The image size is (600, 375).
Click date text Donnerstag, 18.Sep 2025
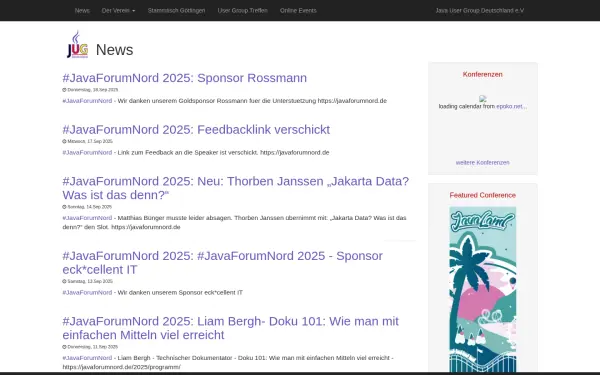[x=93, y=90]
